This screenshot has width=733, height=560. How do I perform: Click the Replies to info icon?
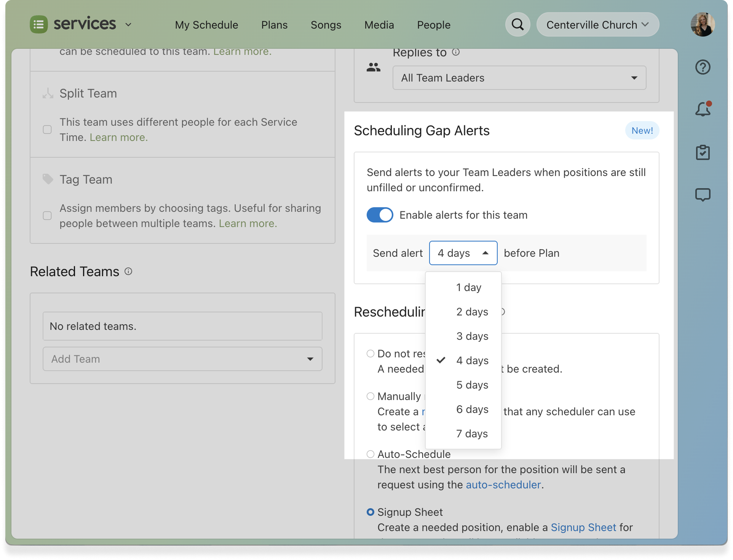click(456, 52)
